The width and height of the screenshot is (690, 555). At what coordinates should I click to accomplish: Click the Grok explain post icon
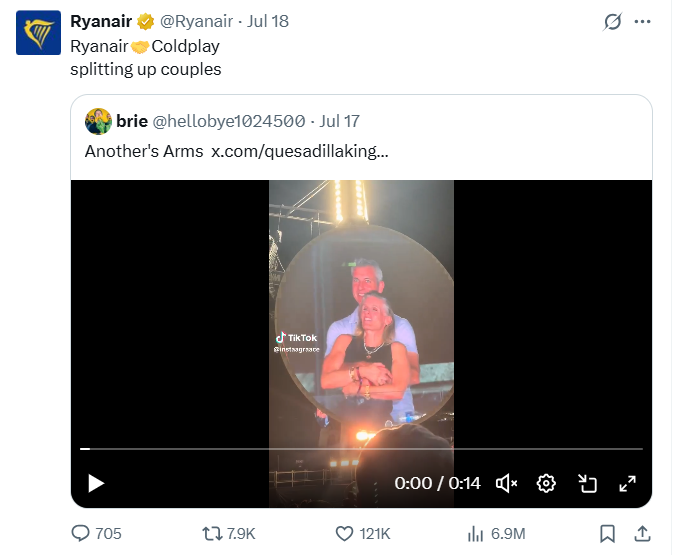612,22
